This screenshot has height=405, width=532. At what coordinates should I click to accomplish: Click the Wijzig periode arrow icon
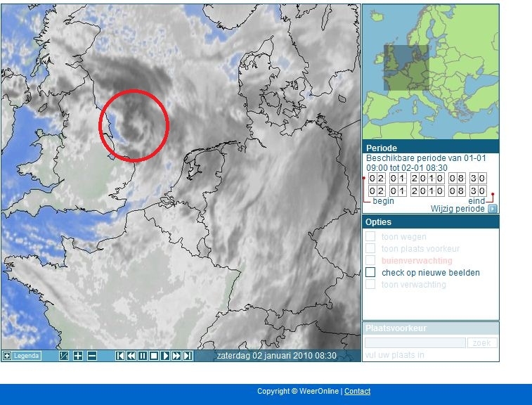pos(493,209)
